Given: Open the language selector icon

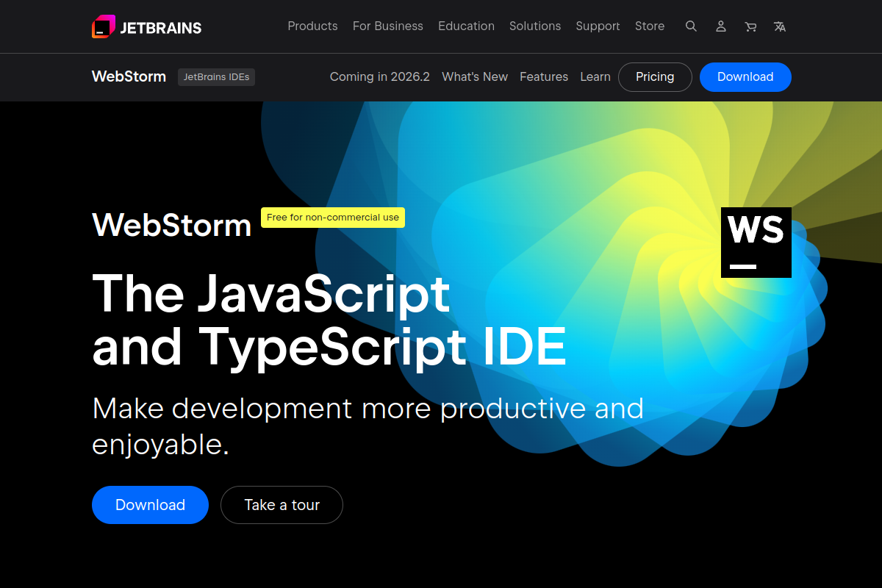Looking at the screenshot, I should pyautogui.click(x=780, y=26).
